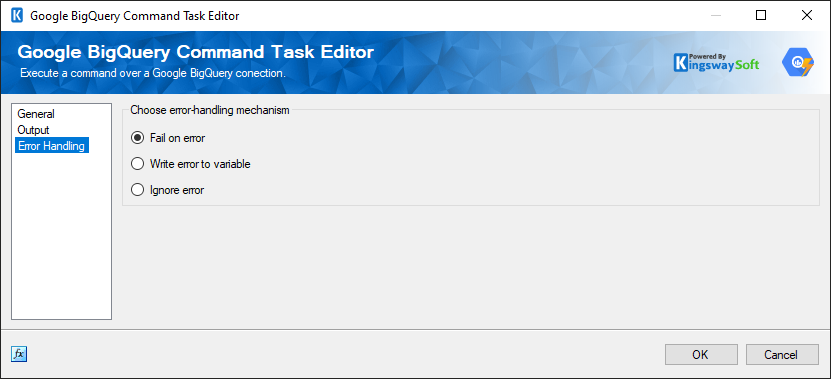Open the General page
This screenshot has width=831, height=379.
coord(36,114)
